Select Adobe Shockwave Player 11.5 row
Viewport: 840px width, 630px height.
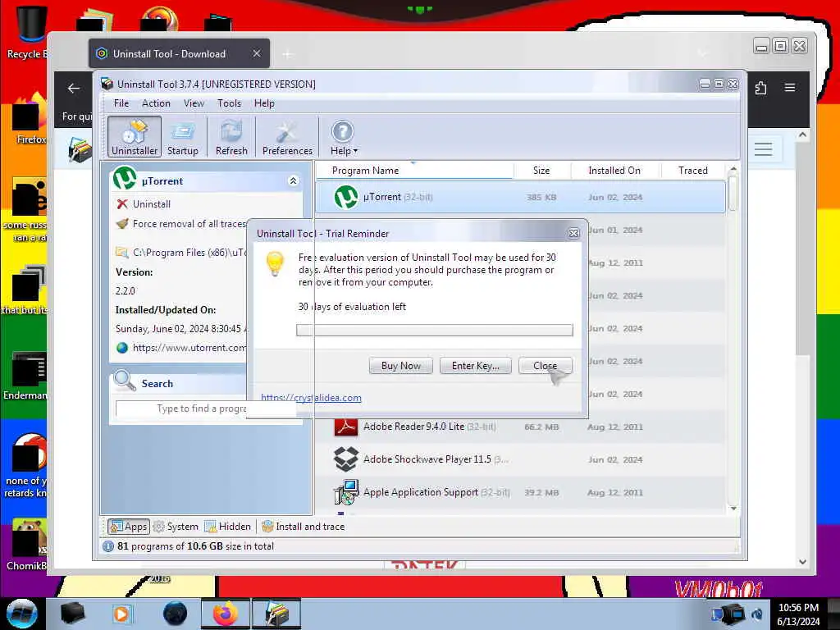tap(520, 459)
